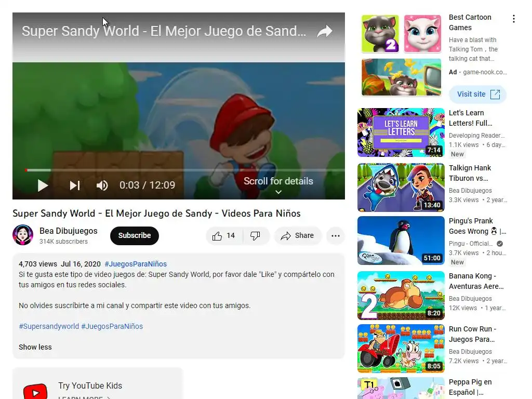Open the pink Angela cat ad image
The height and width of the screenshot is (399, 532).
click(x=422, y=34)
